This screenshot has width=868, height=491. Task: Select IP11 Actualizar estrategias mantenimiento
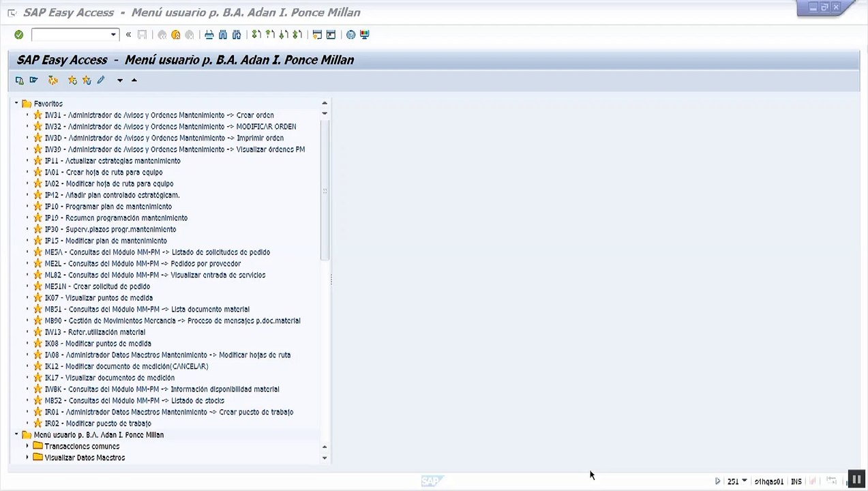113,161
